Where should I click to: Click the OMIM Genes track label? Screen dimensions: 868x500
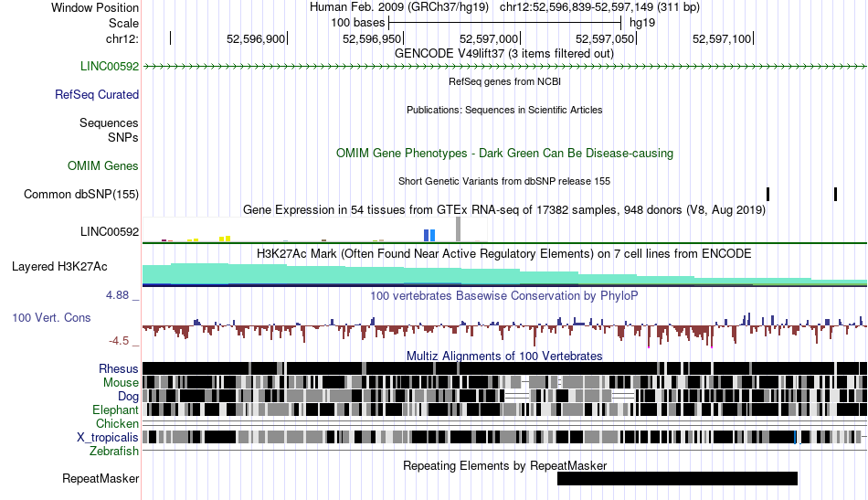click(103, 166)
